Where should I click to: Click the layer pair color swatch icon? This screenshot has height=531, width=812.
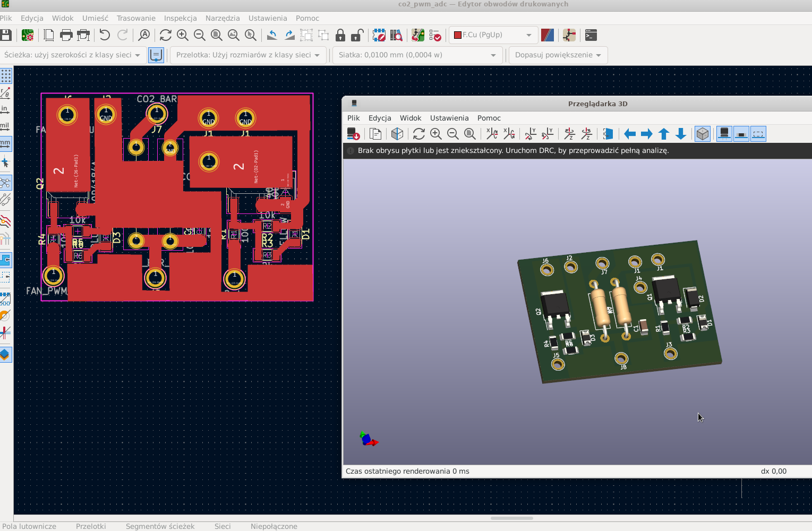[547, 35]
